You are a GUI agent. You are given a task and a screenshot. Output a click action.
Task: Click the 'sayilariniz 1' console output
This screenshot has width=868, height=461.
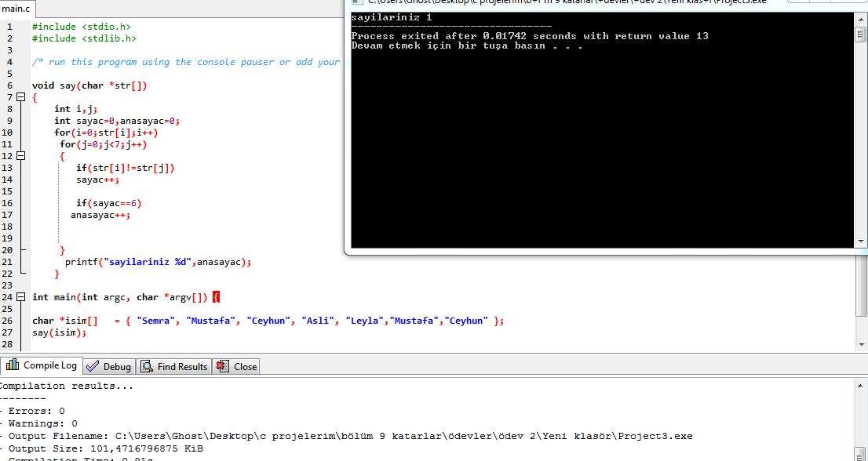(x=392, y=18)
